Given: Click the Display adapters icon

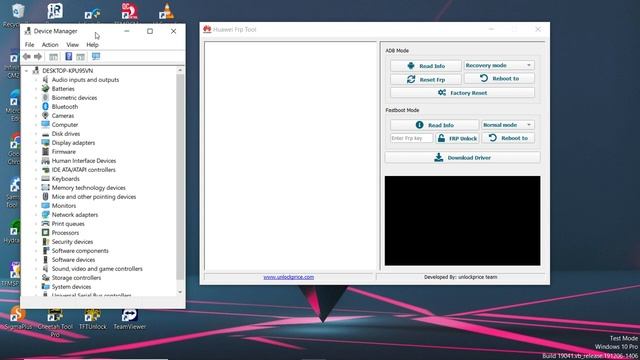Looking at the screenshot, I should coord(45,143).
